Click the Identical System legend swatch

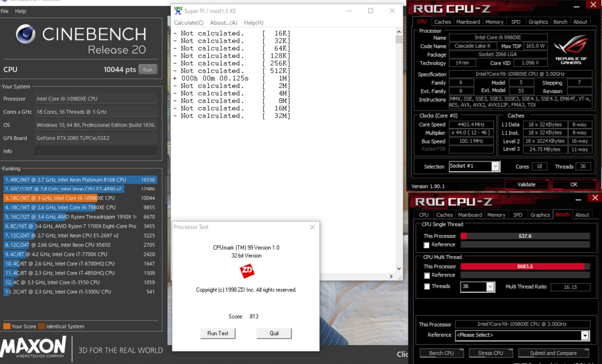point(42,327)
